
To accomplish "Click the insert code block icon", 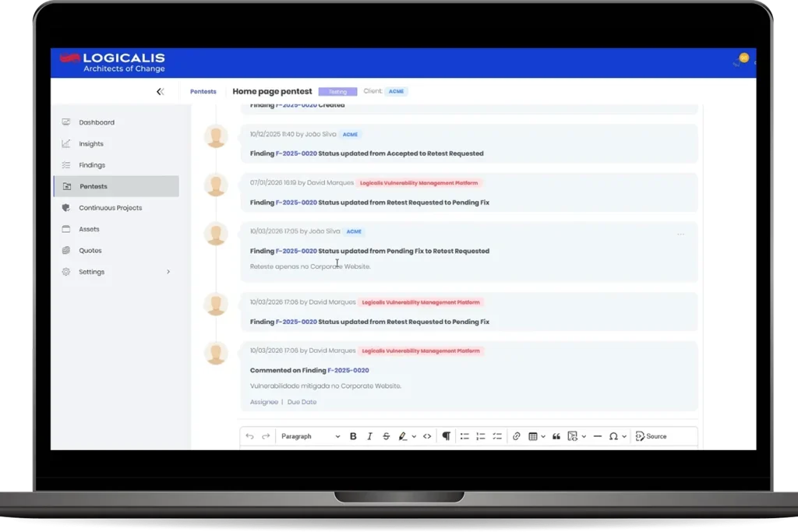I will point(573,436).
